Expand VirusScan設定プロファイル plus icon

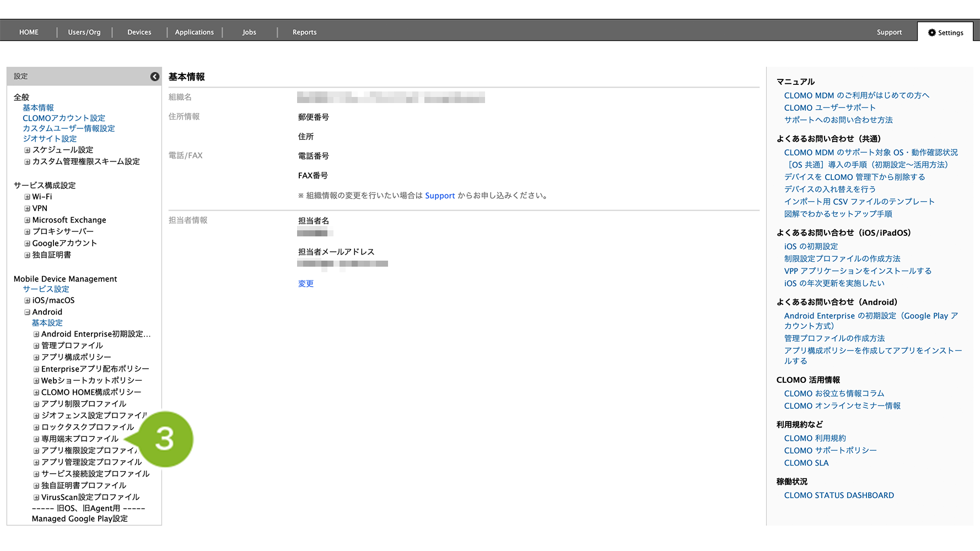click(36, 497)
